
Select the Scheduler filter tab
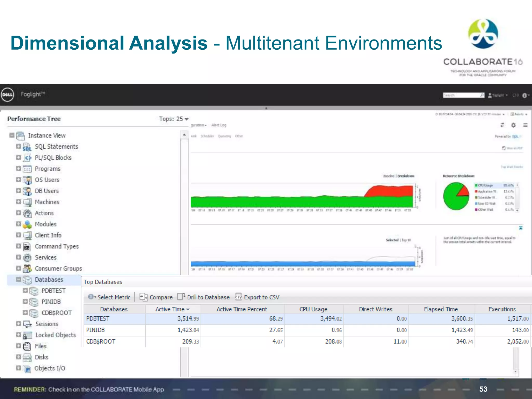[x=207, y=136]
